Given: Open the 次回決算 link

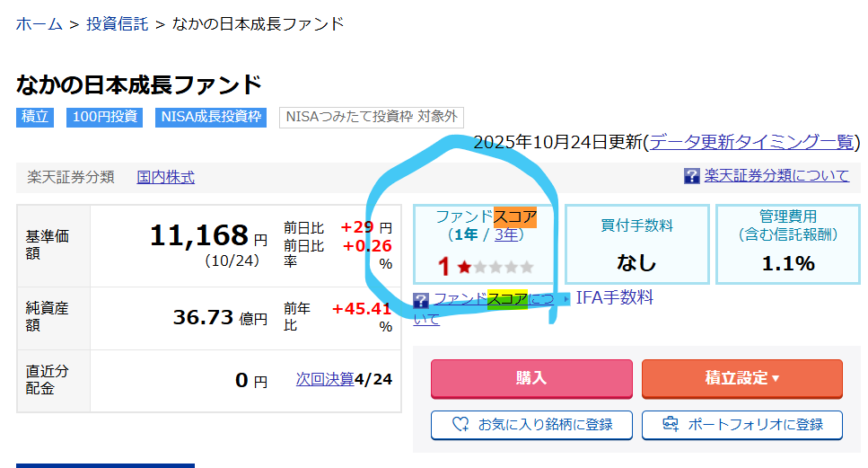Looking at the screenshot, I should click(325, 379).
